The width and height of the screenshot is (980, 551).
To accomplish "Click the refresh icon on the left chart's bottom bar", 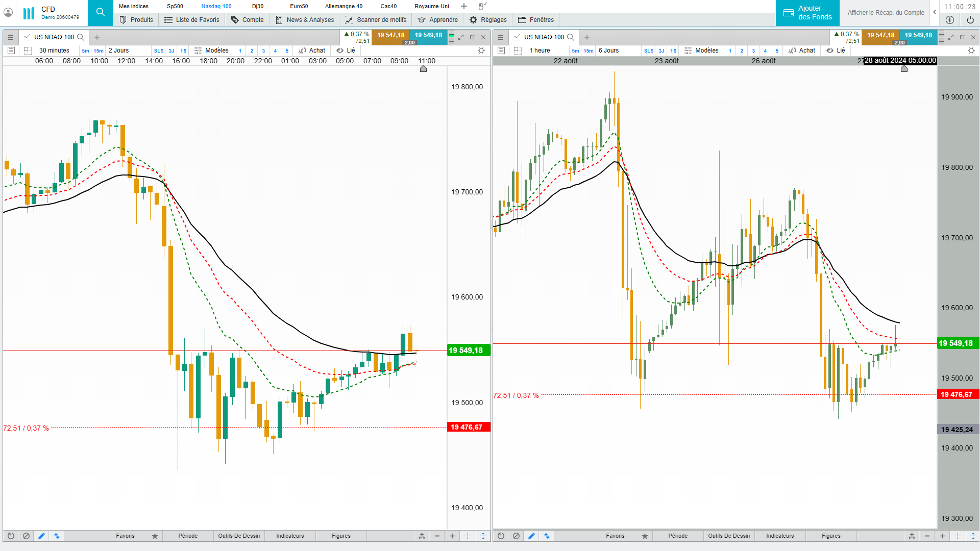I will click(x=11, y=536).
